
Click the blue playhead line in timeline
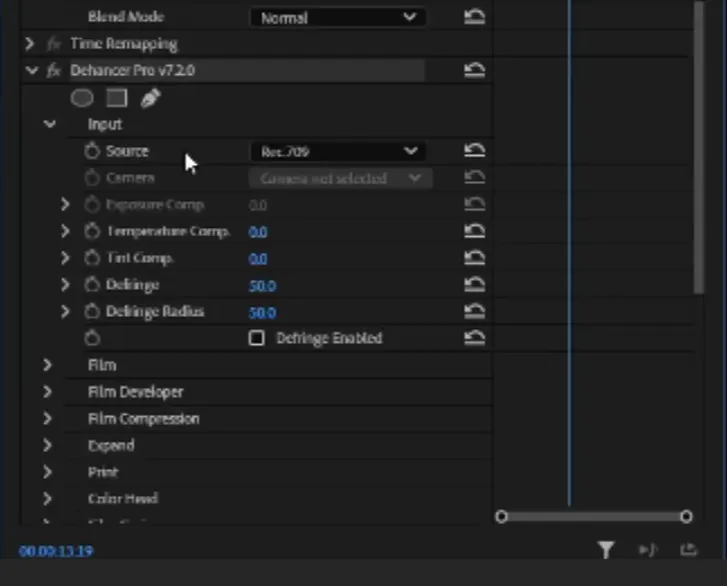(x=569, y=253)
